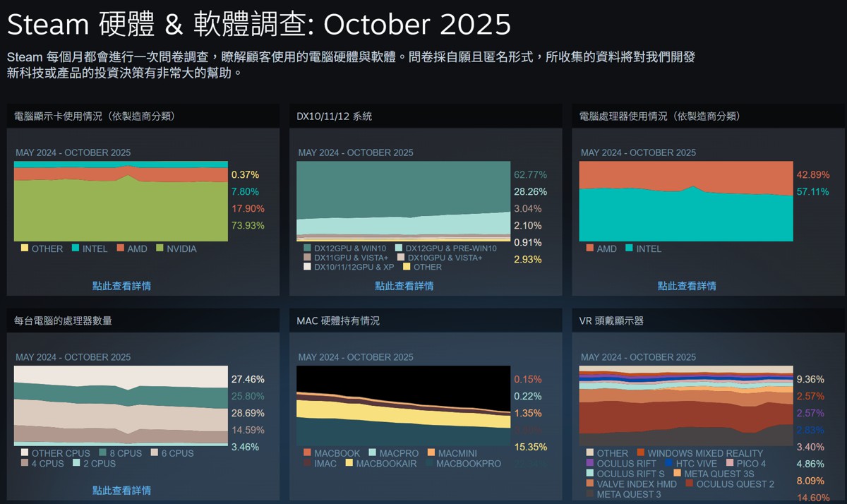Click the INTEL swatch in graphics card legend
This screenshot has height=504, width=847.
(x=75, y=248)
